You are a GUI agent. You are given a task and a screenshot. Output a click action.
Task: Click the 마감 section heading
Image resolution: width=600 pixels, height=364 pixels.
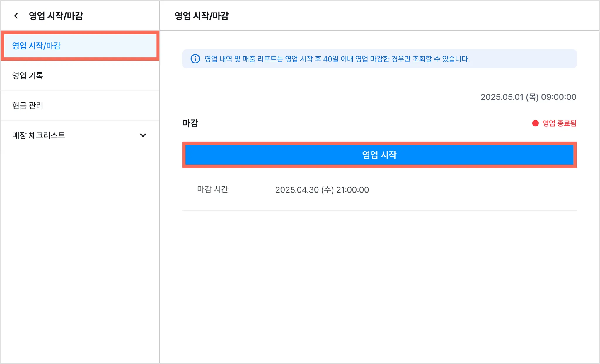(x=190, y=123)
